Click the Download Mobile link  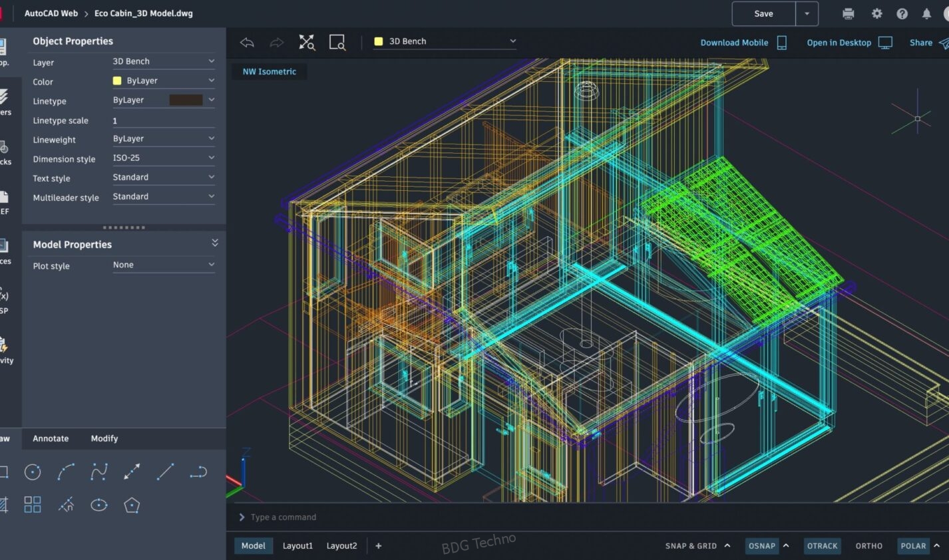[743, 43]
